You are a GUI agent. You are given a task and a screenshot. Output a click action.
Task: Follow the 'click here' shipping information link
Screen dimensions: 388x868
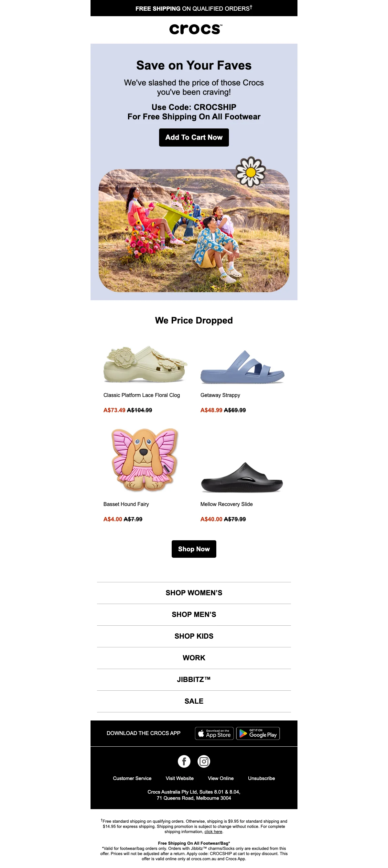213,832
